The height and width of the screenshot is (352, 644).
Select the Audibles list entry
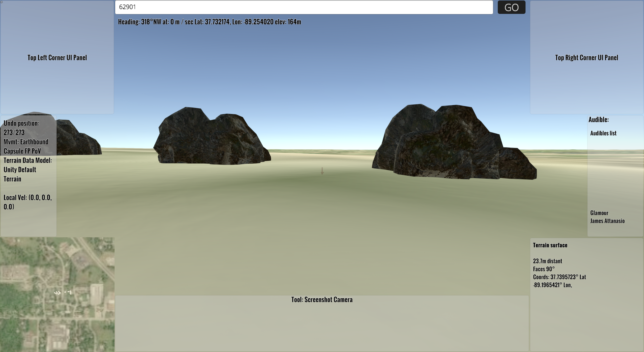coord(603,133)
